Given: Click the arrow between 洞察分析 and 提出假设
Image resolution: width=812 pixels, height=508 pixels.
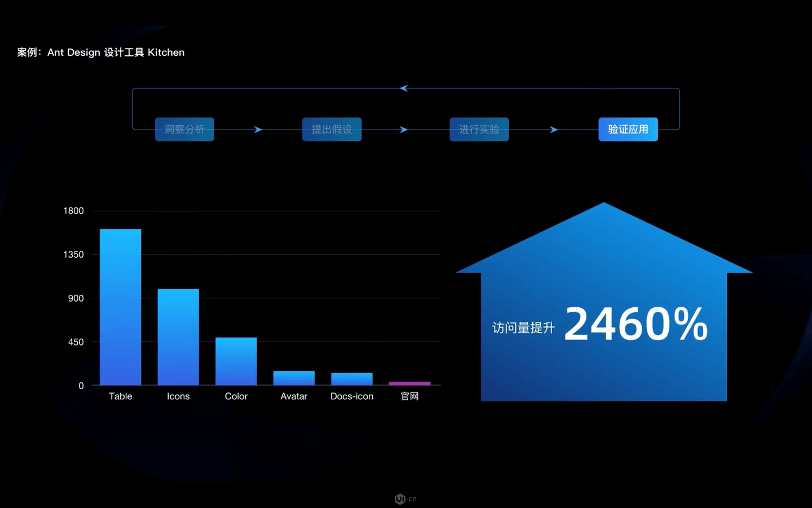Looking at the screenshot, I should point(258,130).
